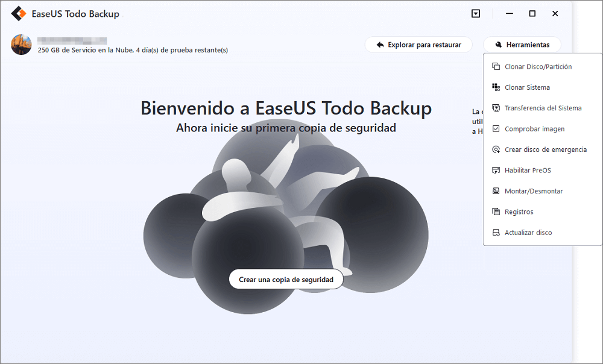The image size is (603, 364).
Task: Click the cloud service trial status text
Action: tap(133, 50)
